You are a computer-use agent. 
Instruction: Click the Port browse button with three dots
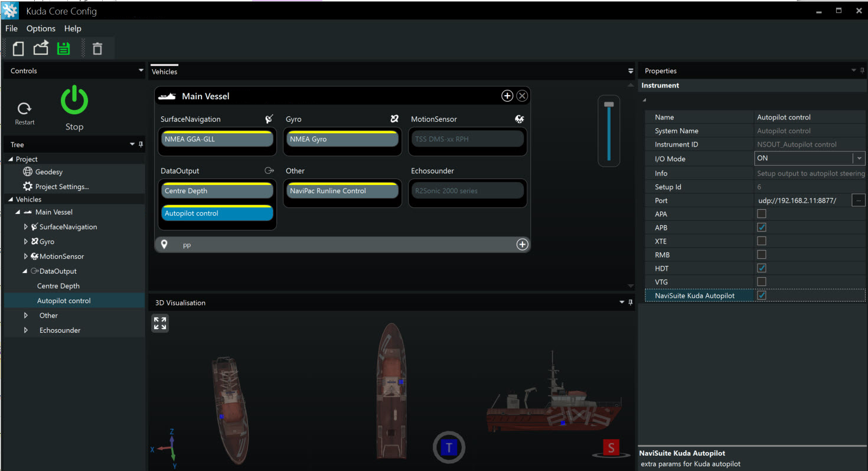tap(859, 200)
